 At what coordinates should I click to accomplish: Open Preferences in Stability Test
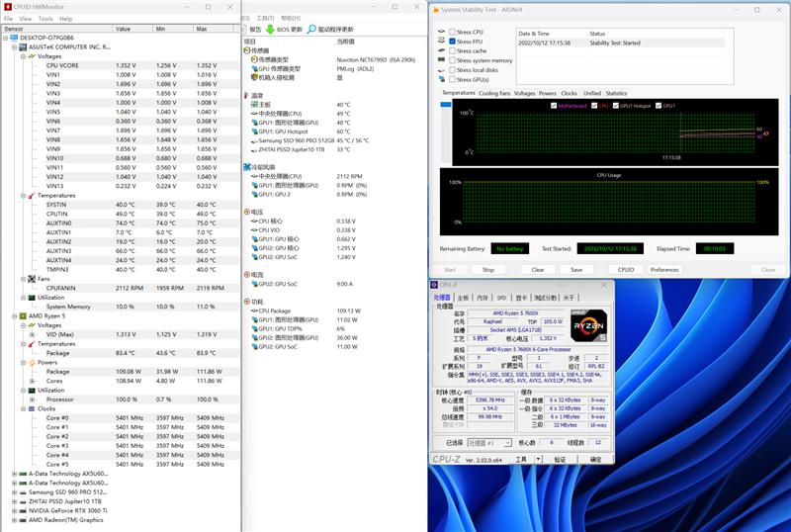[664, 270]
